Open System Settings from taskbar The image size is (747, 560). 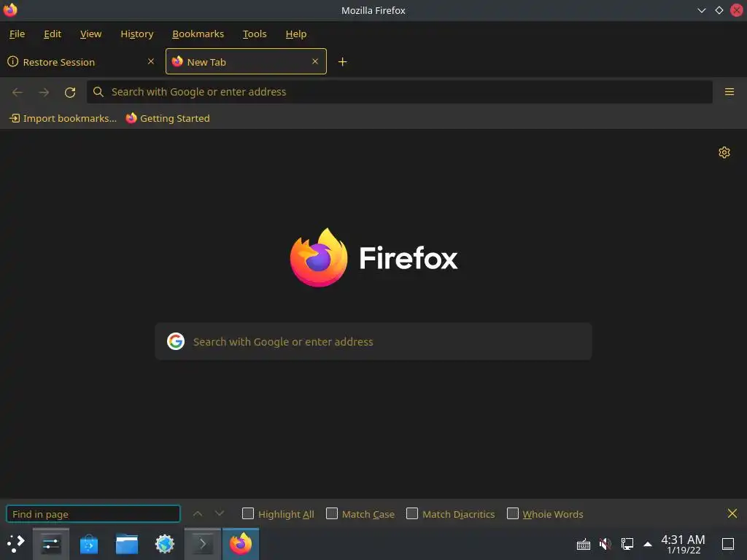tap(51, 544)
